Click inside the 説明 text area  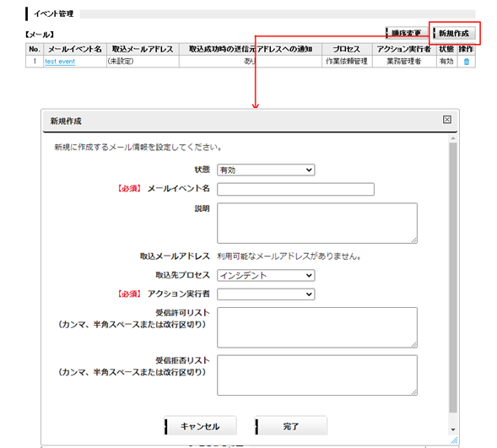[x=317, y=223]
